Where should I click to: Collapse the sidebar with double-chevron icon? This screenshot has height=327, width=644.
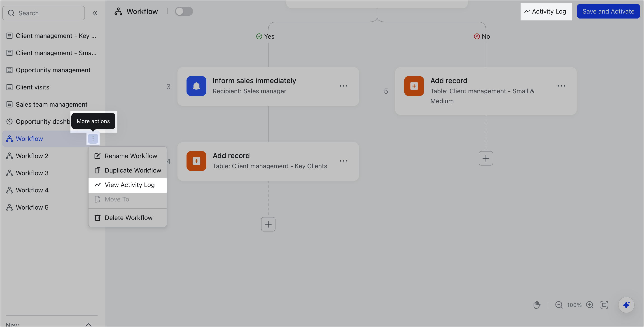pos(95,13)
